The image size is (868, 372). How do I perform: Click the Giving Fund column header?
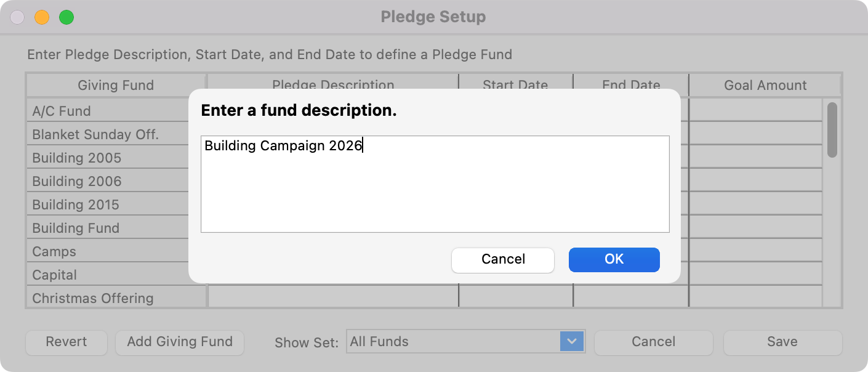[117, 85]
